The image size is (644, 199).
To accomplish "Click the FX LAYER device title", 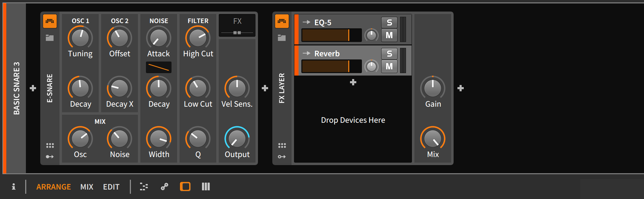I will coord(282,88).
